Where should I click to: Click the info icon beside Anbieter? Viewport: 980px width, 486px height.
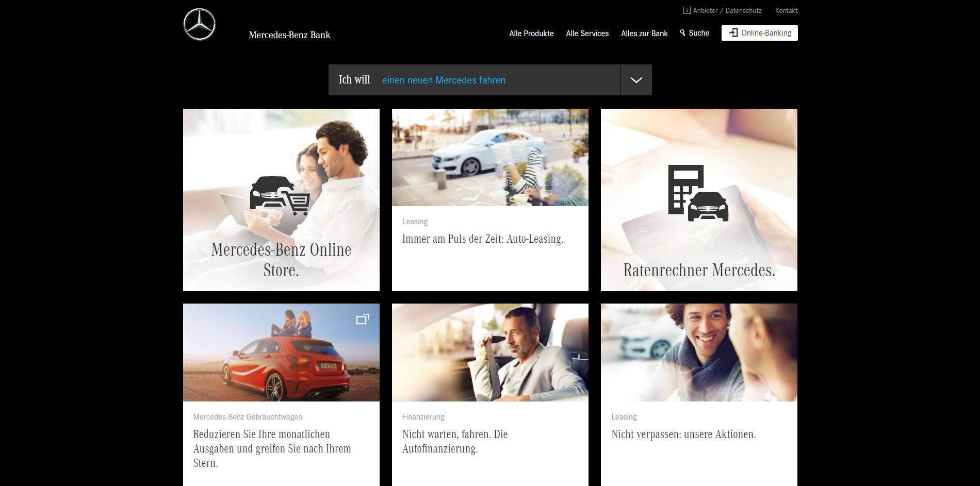[687, 10]
